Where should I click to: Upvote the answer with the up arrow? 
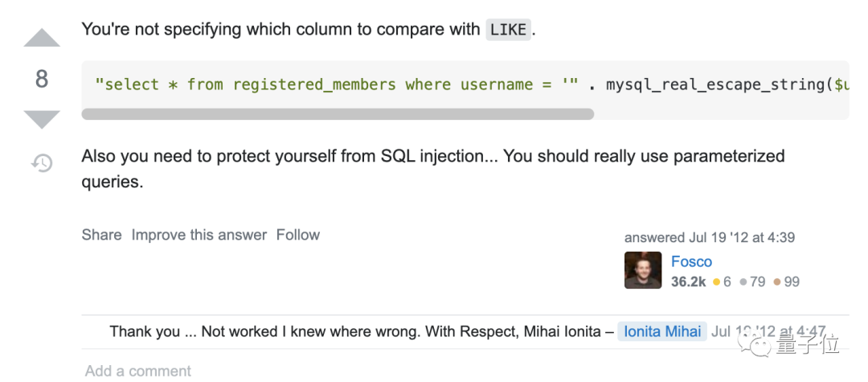coord(42,38)
